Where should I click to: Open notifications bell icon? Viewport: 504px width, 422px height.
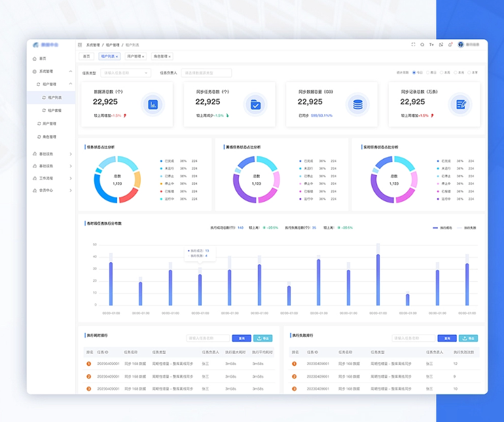450,45
